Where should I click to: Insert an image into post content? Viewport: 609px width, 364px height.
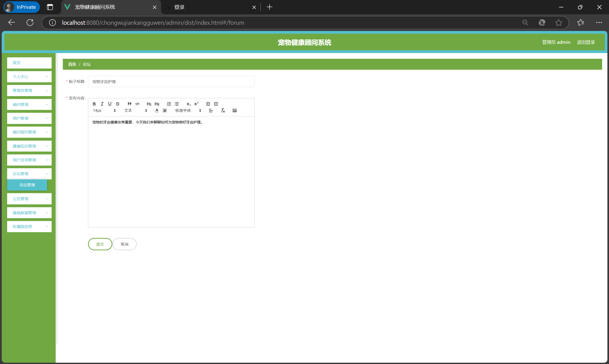[x=235, y=111]
